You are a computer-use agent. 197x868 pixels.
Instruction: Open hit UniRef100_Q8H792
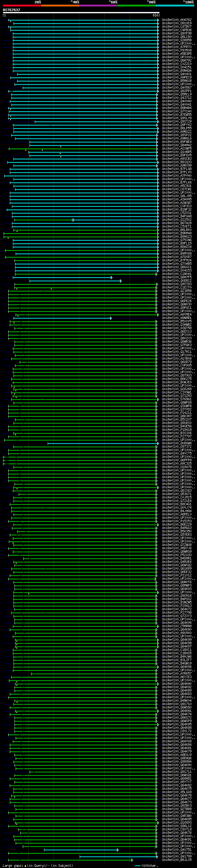tap(177, 60)
